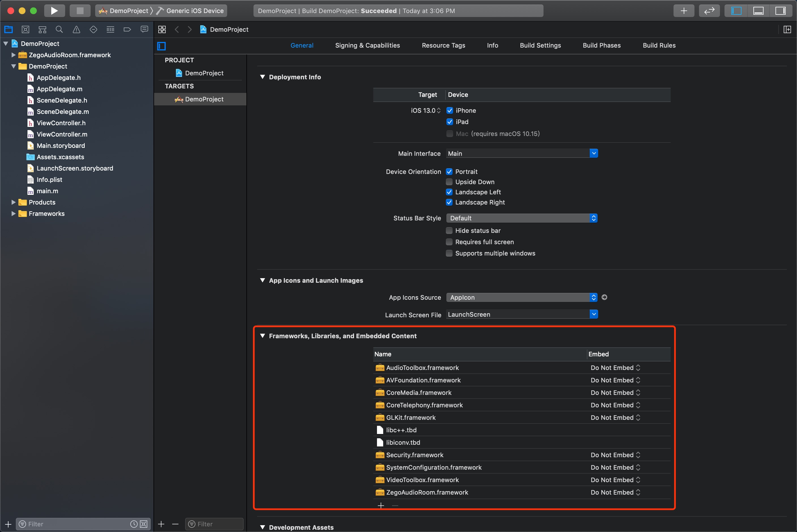Open the Build Phases tab
797x532 pixels.
click(602, 45)
